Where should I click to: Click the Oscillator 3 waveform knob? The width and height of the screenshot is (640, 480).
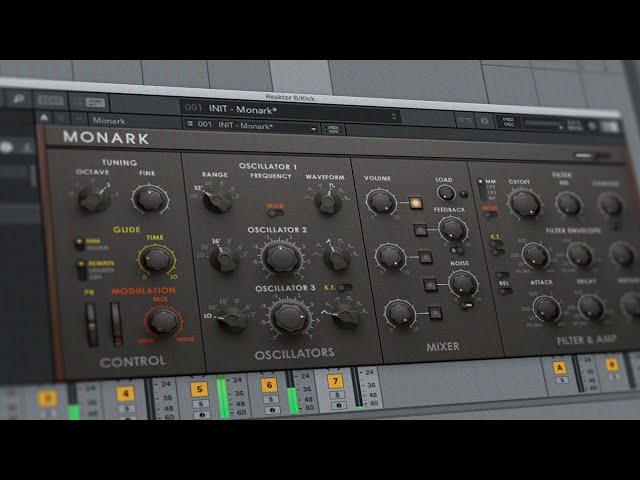coord(346,316)
